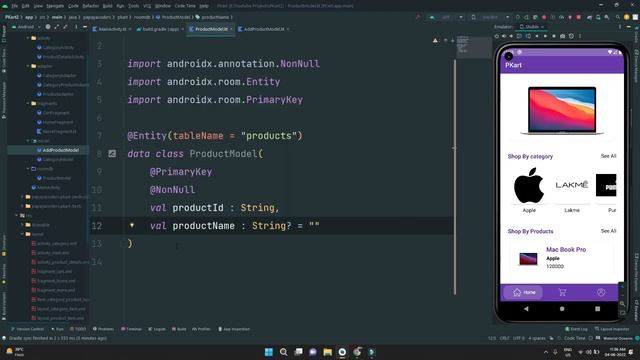This screenshot has height=360, width=640.
Task: Open emulator extended controls three-dot menu
Action: pos(580,36)
